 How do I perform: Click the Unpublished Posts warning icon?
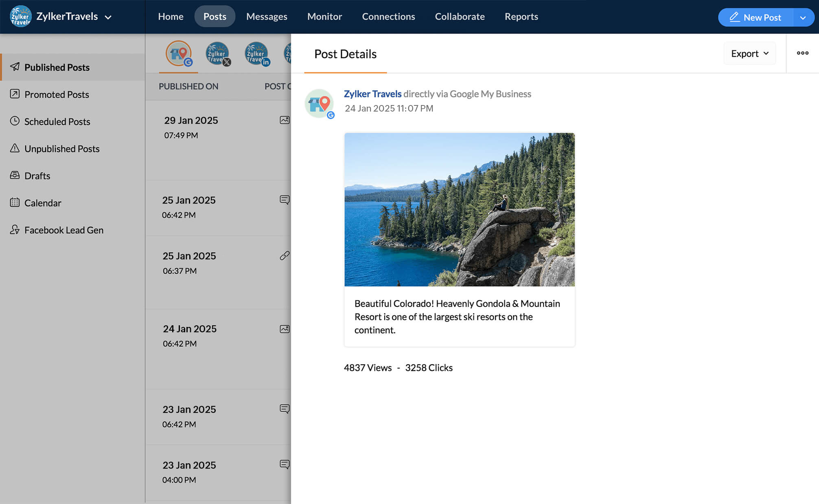point(15,148)
